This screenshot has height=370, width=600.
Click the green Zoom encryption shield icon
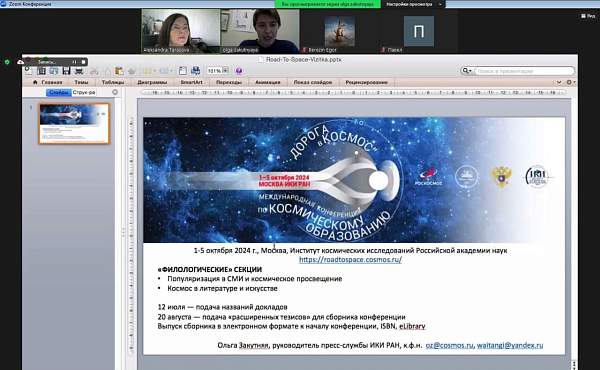point(7,62)
